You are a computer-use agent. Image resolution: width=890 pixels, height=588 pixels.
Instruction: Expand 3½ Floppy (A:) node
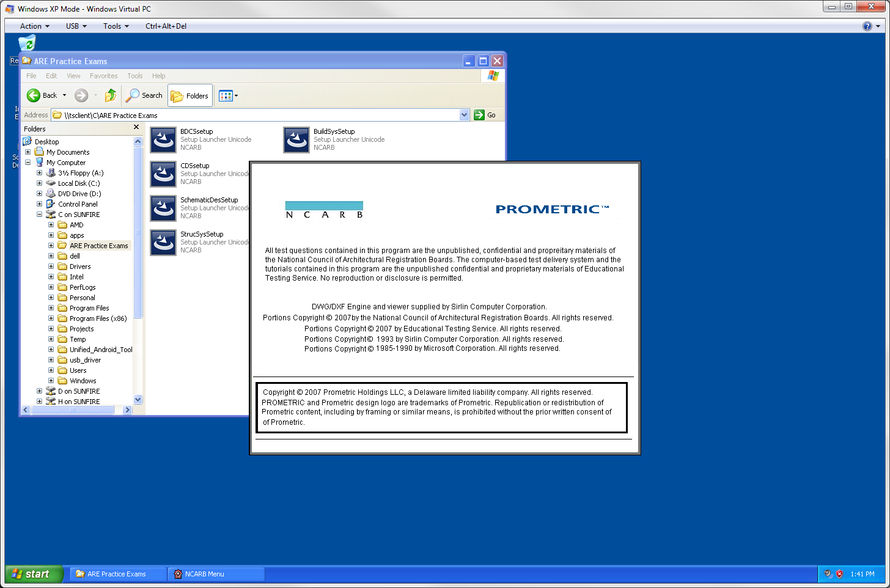[x=39, y=173]
